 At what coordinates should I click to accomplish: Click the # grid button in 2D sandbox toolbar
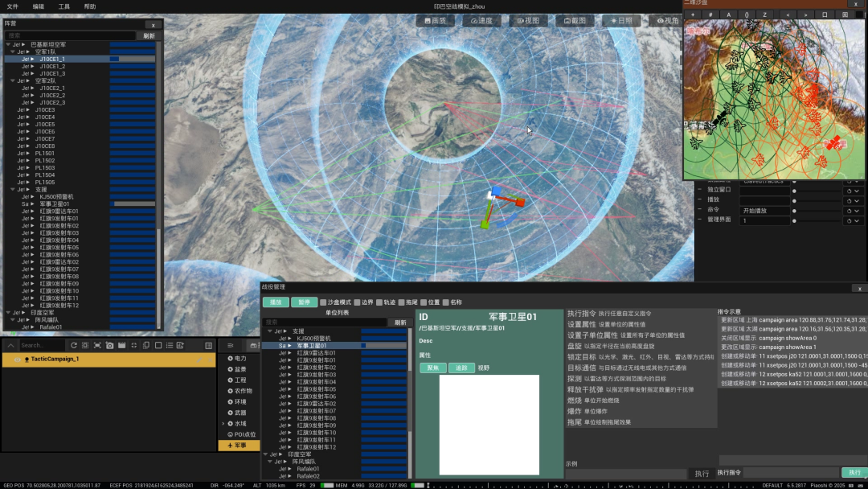710,15
